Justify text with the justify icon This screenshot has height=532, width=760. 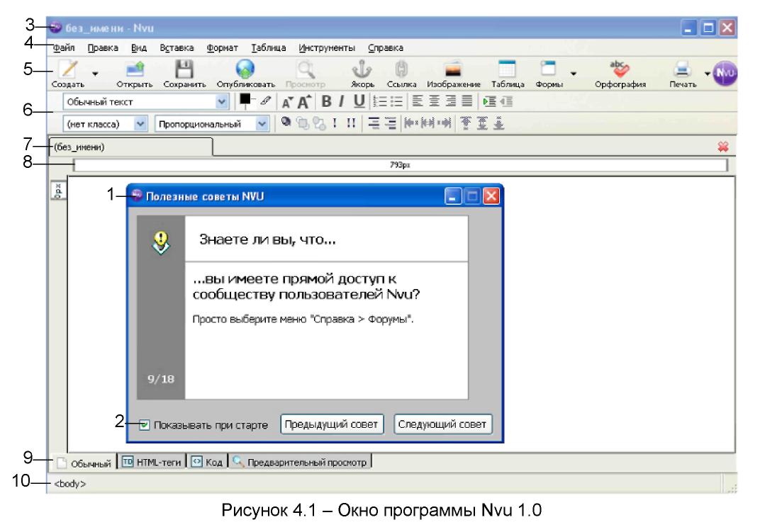(x=466, y=101)
